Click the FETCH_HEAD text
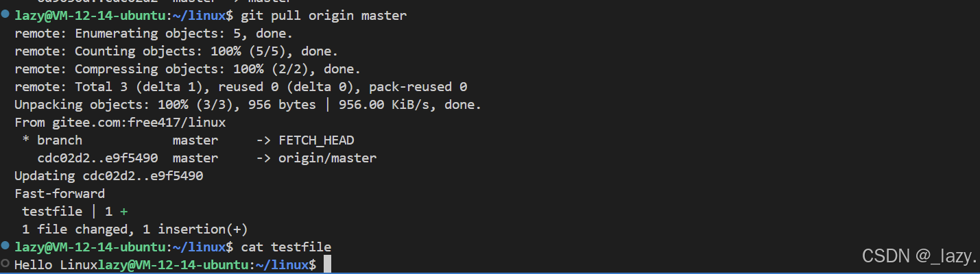Screen dimensions: 980x274 pyautogui.click(x=316, y=140)
